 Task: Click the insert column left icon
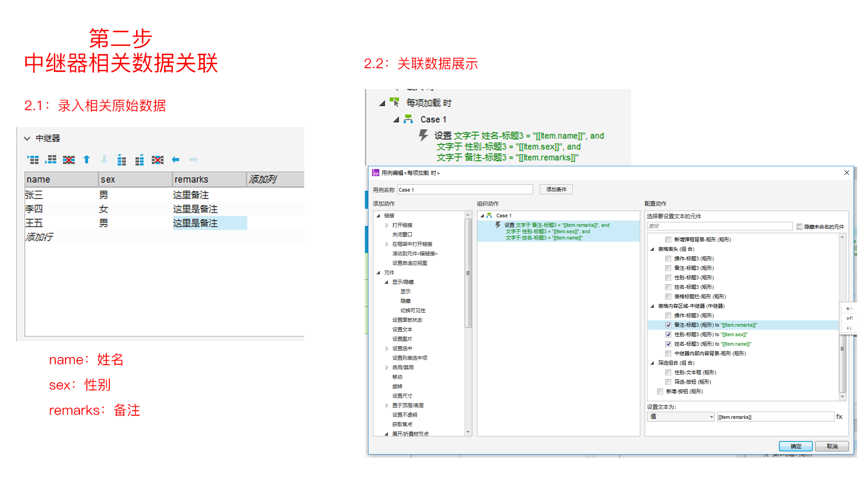pos(122,160)
